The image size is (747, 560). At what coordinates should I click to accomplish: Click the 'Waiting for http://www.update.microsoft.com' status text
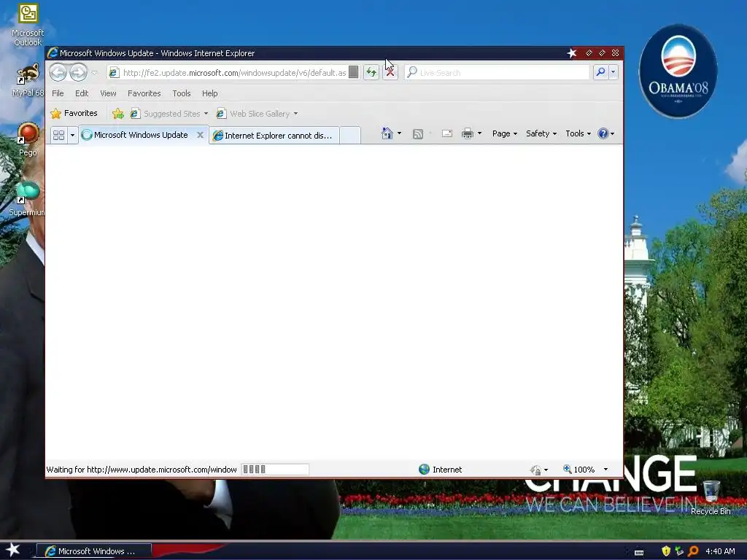[142, 470]
